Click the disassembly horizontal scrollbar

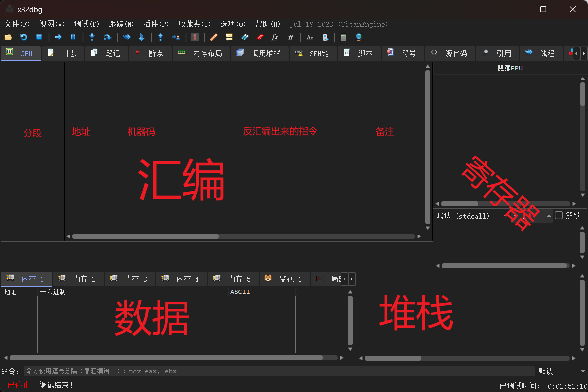244,236
